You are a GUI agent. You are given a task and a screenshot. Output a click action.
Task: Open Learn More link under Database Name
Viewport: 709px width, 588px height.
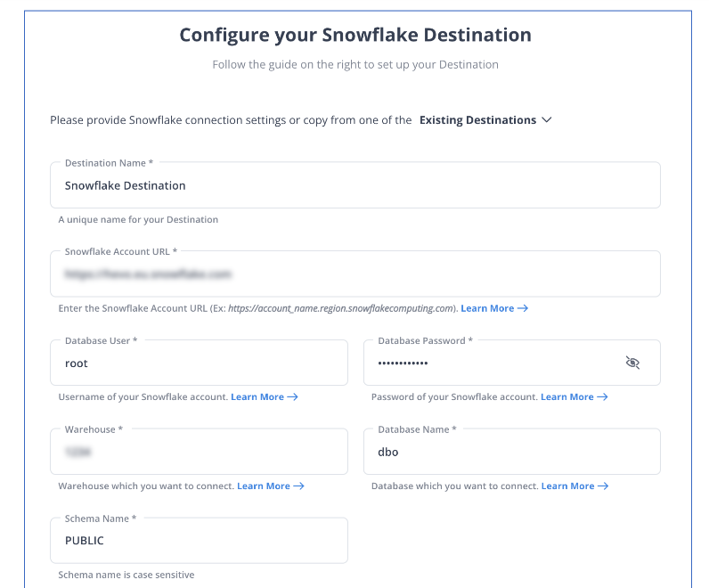point(568,486)
